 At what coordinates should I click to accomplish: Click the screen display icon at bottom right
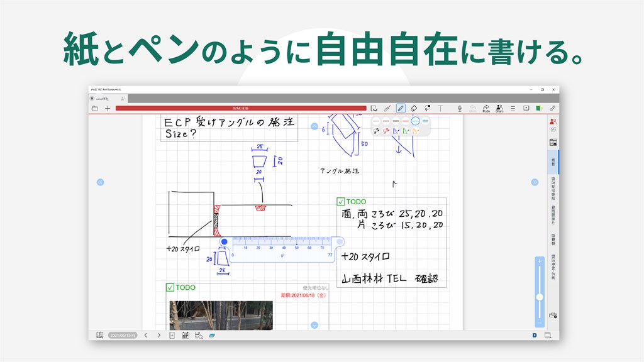(x=548, y=336)
